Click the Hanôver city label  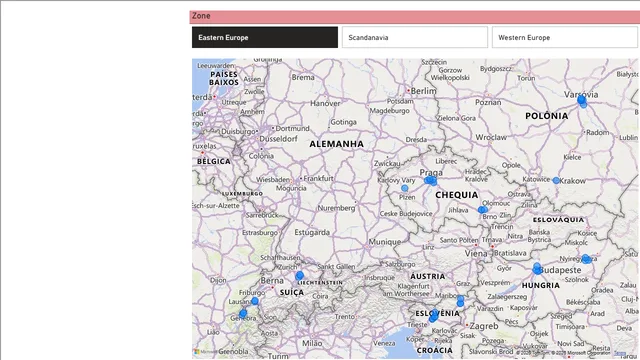(325, 103)
